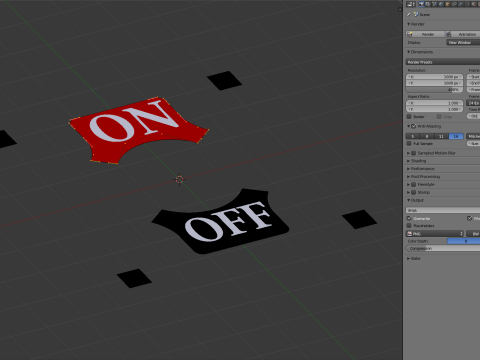Open the Scene properties tab icon

[x=435, y=4]
